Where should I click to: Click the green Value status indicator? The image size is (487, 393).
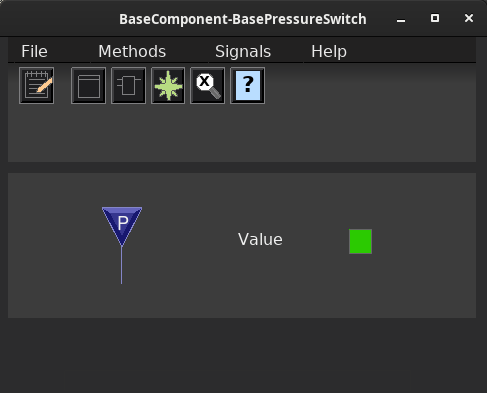coord(360,241)
